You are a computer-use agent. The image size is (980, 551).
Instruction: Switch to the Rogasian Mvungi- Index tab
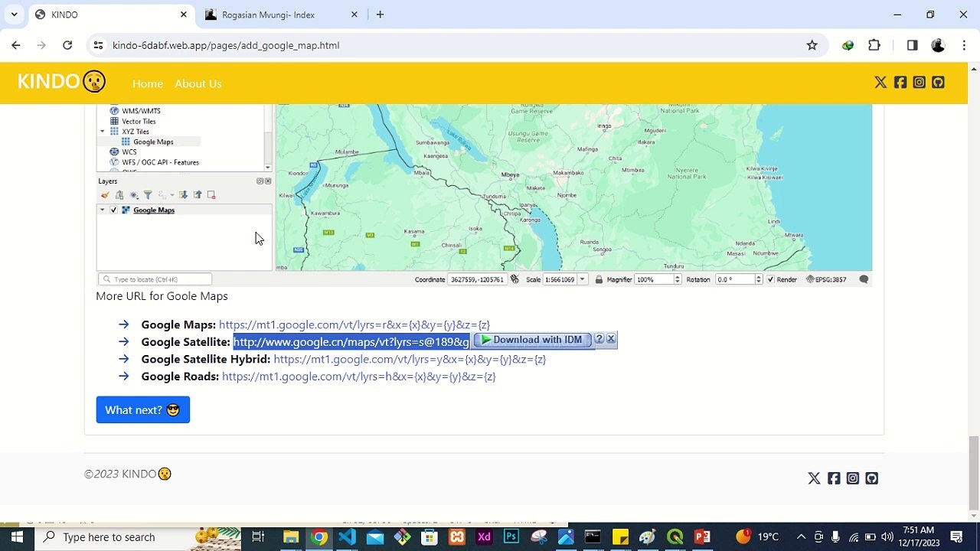click(280, 15)
